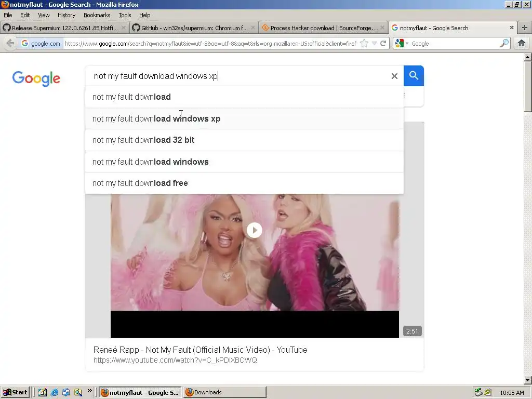Select suggestion 'not my fault download 32 bit'
532x399 pixels.
(244, 140)
